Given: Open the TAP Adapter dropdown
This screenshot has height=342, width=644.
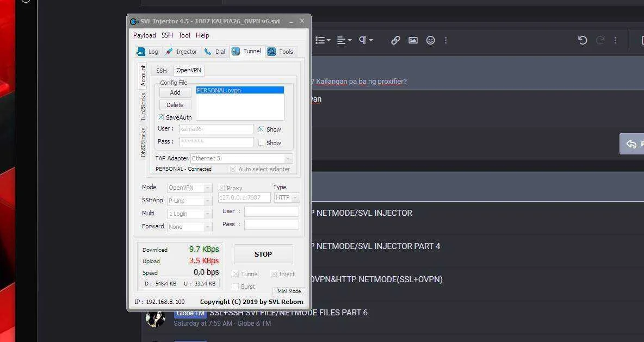Looking at the screenshot, I should click(242, 158).
